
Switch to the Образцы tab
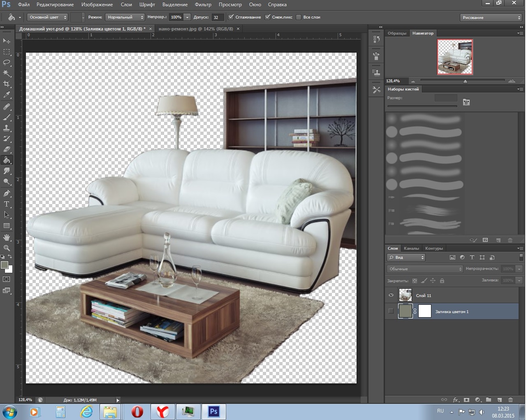pos(397,33)
